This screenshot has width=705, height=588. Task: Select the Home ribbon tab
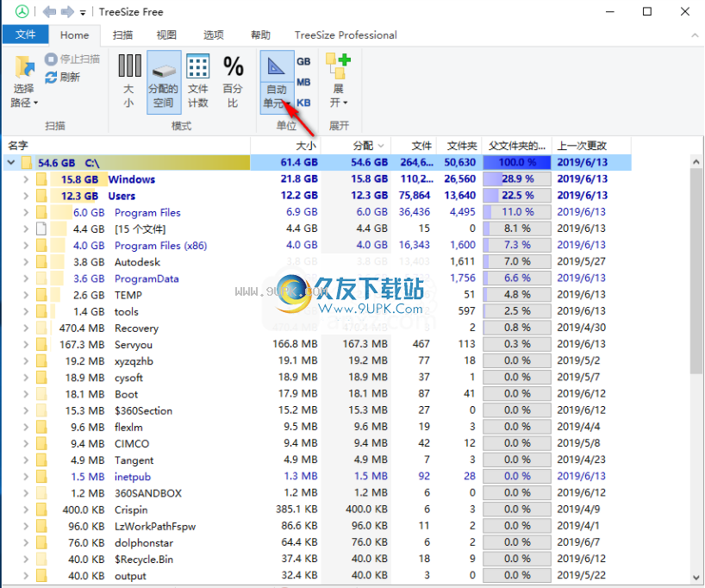pos(74,35)
